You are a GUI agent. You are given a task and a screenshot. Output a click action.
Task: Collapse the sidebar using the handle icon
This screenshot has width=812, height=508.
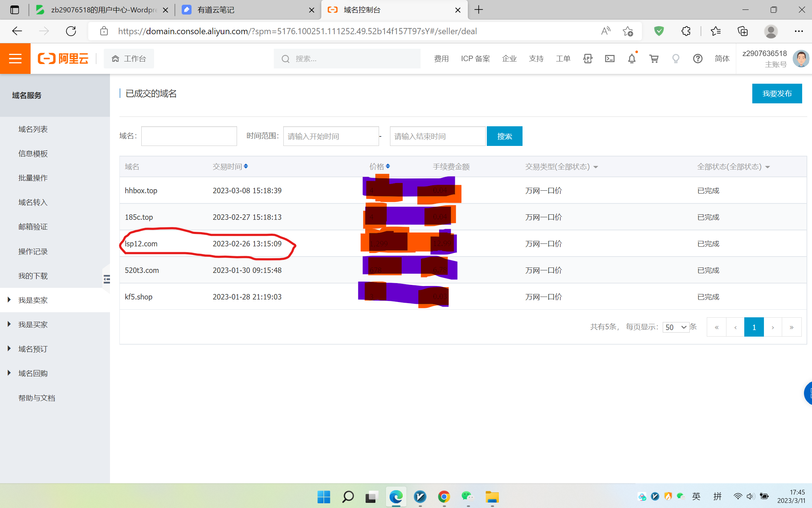pyautogui.click(x=106, y=279)
